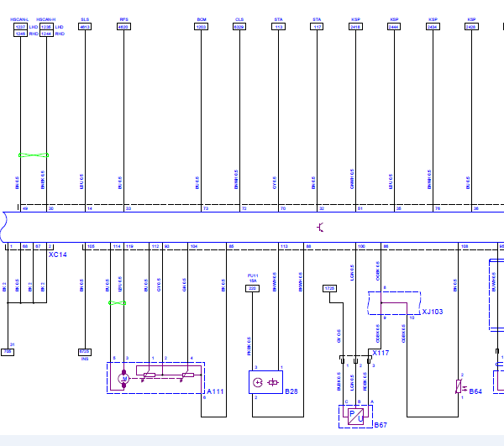504x446 pixels.
Task: Click pin number 119 on lower connector
Action: (129, 246)
